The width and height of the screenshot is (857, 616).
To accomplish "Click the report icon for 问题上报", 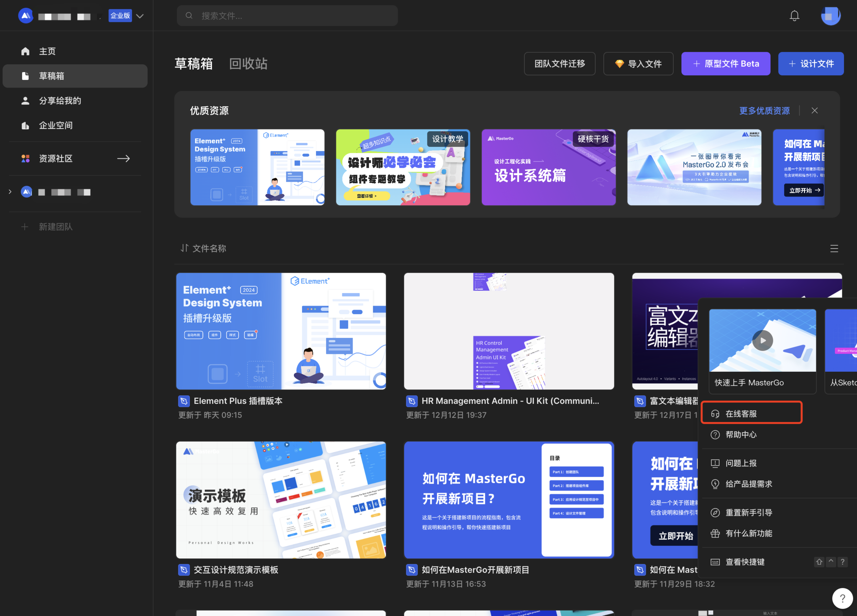I will [x=715, y=463].
